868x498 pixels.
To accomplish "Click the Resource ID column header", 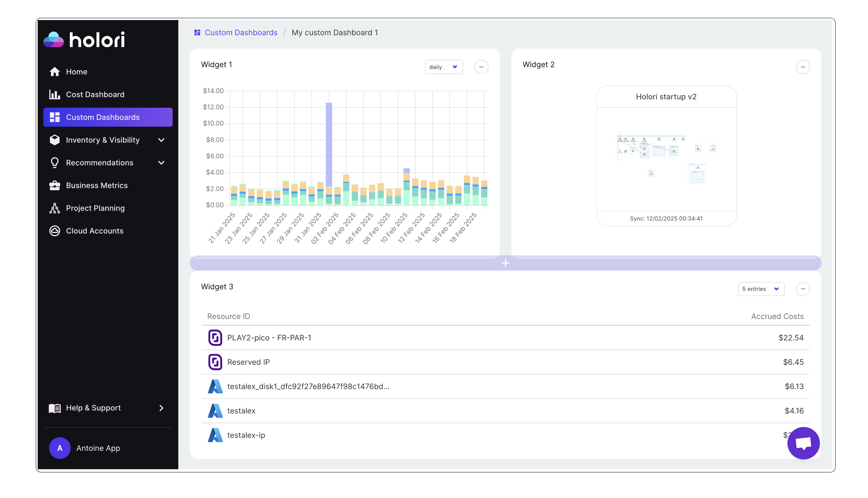I will 229,316.
